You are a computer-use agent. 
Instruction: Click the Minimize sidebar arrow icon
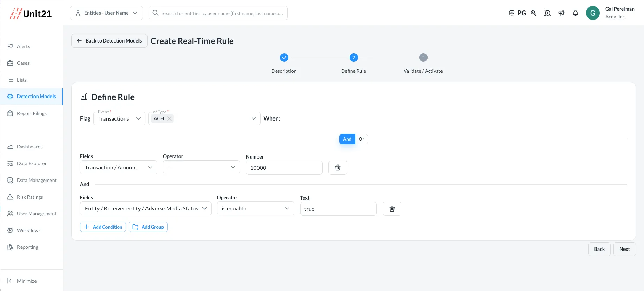pos(10,281)
